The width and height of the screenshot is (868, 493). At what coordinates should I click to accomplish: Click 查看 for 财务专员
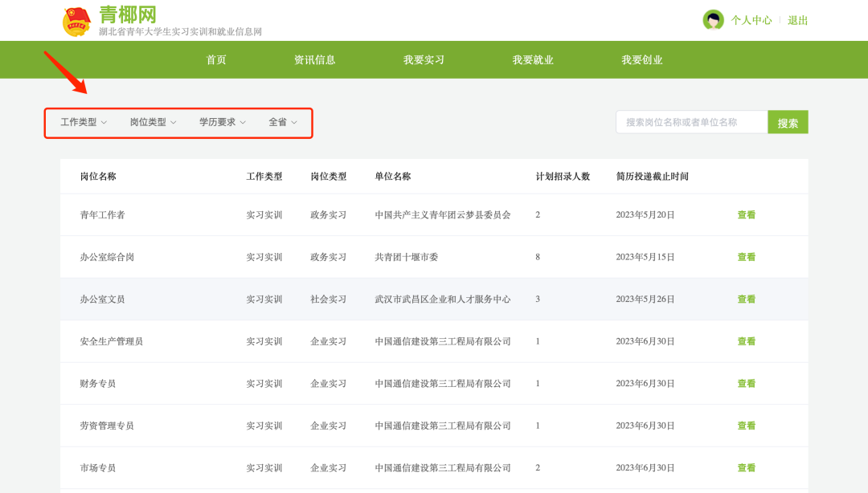click(746, 384)
